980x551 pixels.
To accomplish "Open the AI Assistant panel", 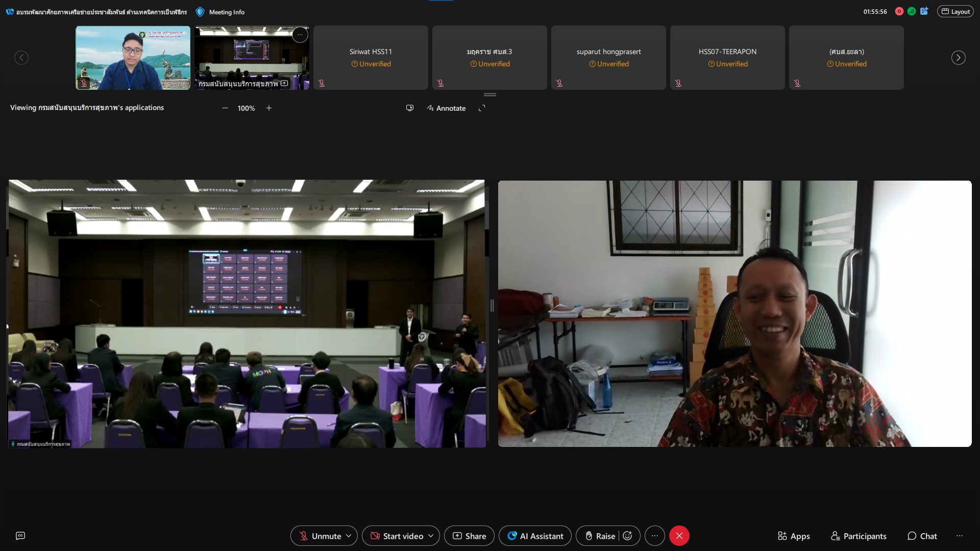I will [x=535, y=536].
